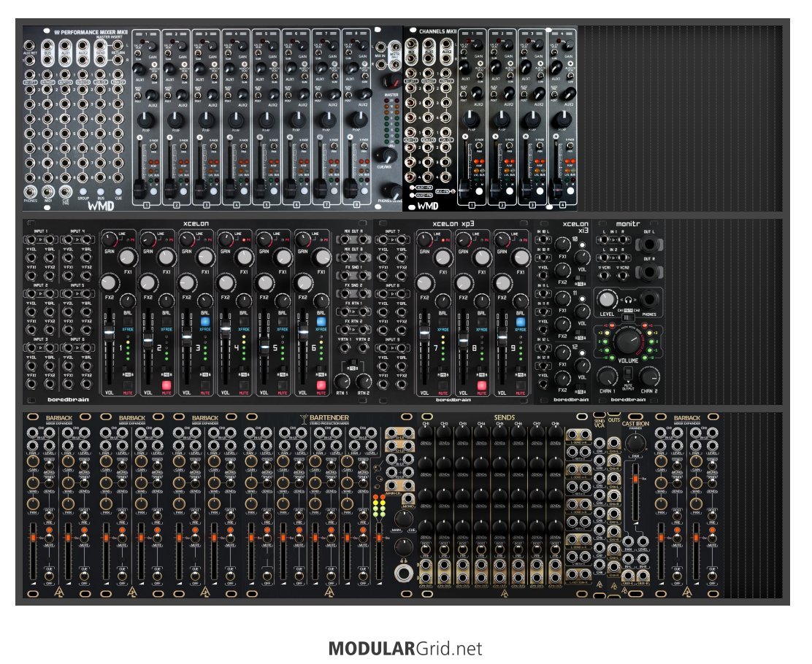The height and width of the screenshot is (664, 812).
Task: Click Bartender main output fader
Action: pyautogui.click(x=378, y=538)
